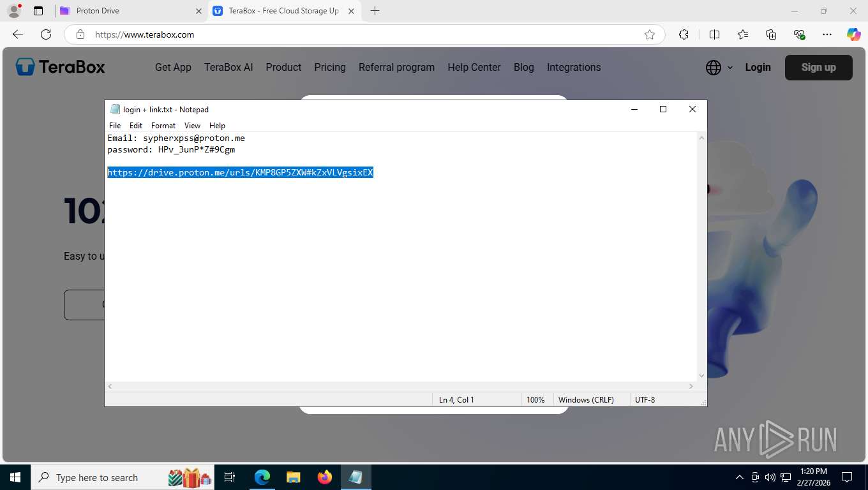Image resolution: width=868 pixels, height=490 pixels.
Task: Click the TeraBox Login button
Action: (758, 67)
